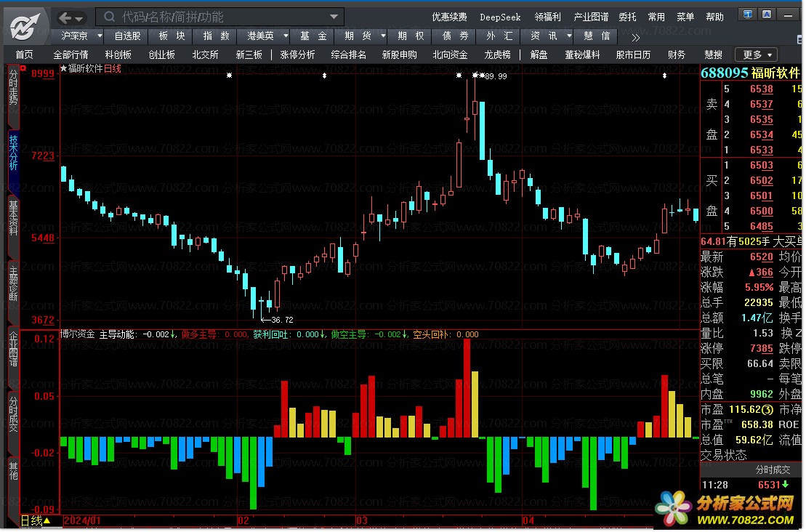Switch to the 科创板 tab

(118, 55)
